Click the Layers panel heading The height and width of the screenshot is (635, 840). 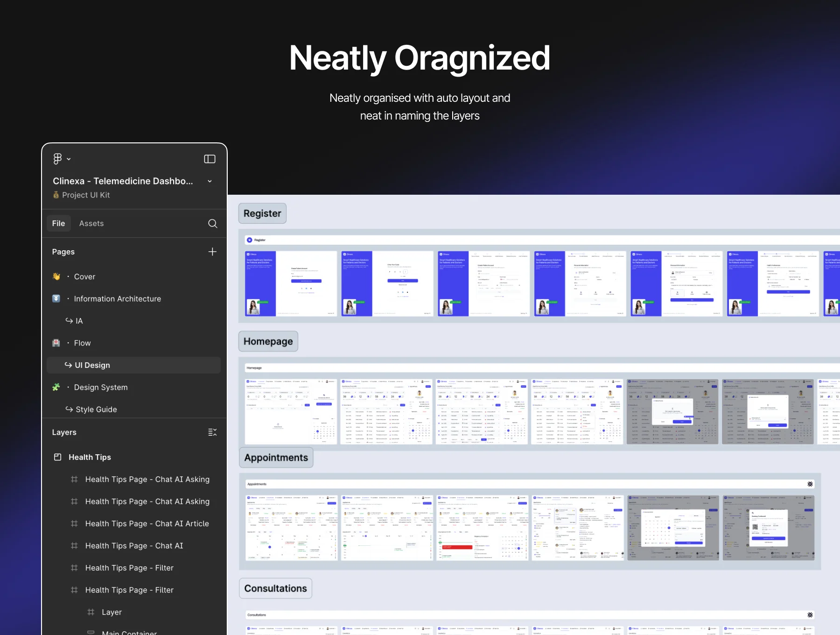coord(64,432)
